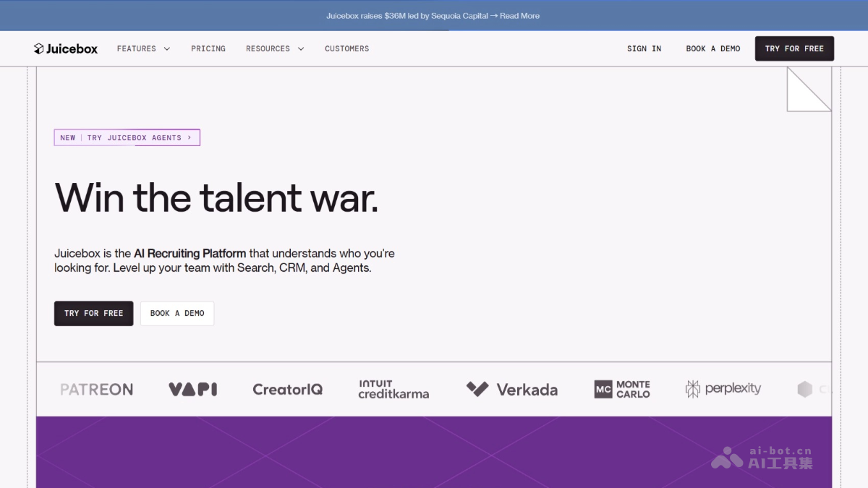Screen dimensions: 868x488
Task: Open the Sequoia funding announcement banner
Action: pyautogui.click(x=433, y=16)
